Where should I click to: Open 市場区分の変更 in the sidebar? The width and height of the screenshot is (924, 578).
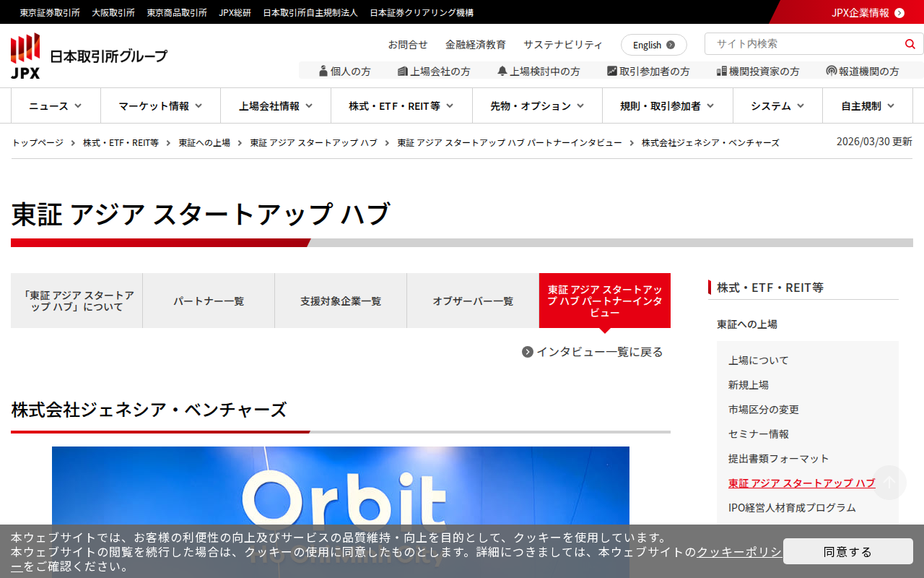pos(764,409)
